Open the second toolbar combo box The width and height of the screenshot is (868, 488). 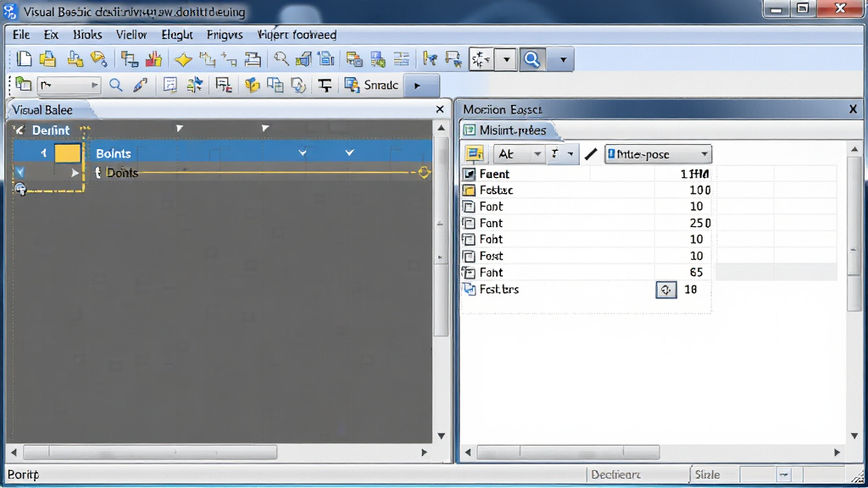point(70,85)
